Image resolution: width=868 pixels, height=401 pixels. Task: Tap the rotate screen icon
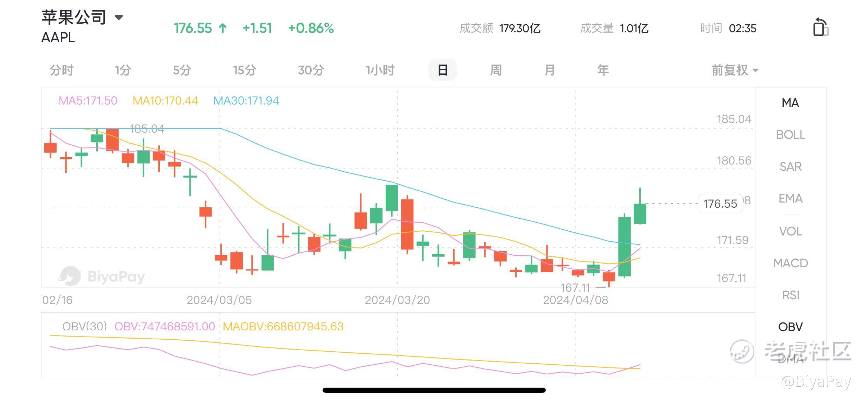click(821, 27)
